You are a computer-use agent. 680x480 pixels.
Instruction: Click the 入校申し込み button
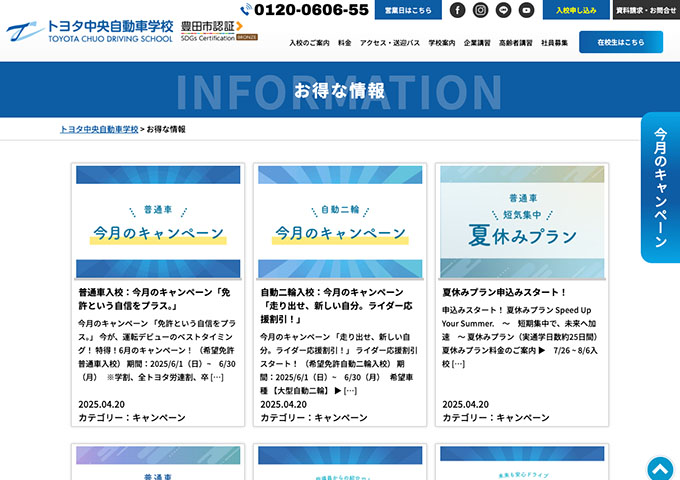(576, 10)
